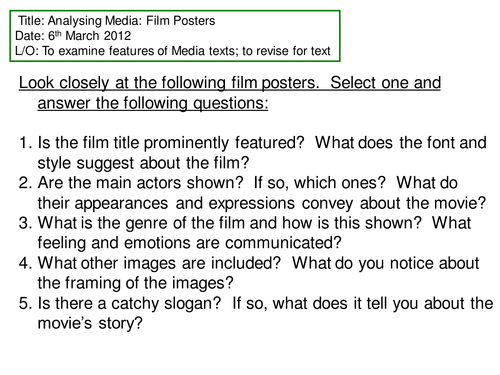This screenshot has height=375, width=500.
Task: Click the line 'feeling and emotions are communicated?'
Action: [x=189, y=243]
